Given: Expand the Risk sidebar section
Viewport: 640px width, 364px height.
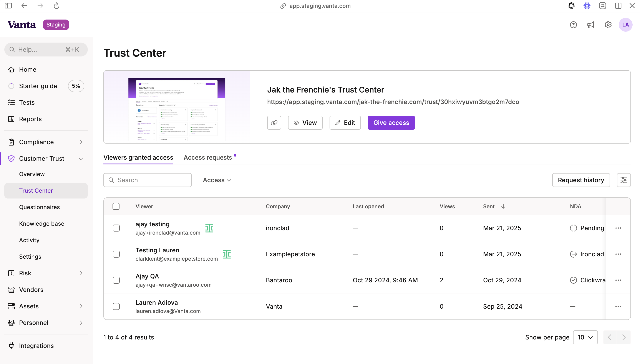Looking at the screenshot, I should pyautogui.click(x=46, y=273).
